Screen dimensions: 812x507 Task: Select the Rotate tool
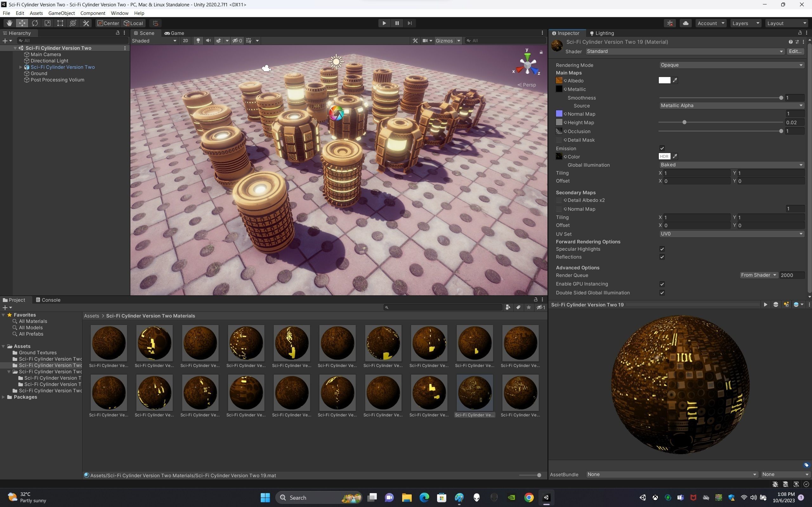point(35,23)
